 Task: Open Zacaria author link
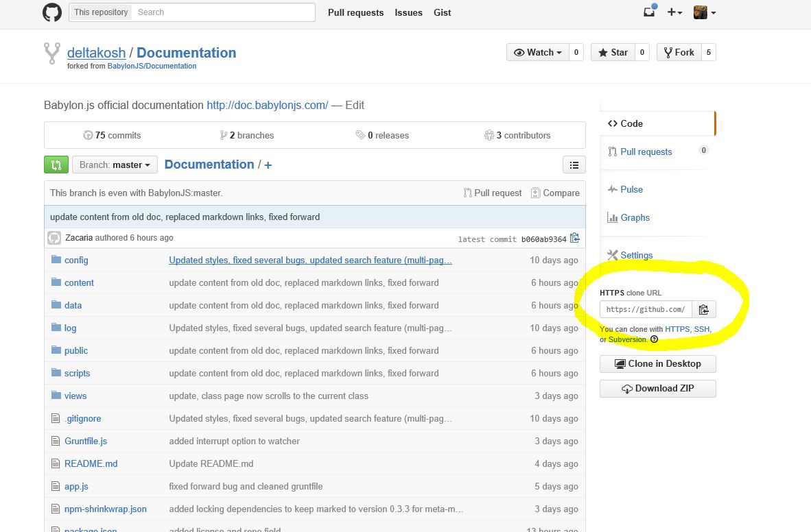(x=79, y=238)
